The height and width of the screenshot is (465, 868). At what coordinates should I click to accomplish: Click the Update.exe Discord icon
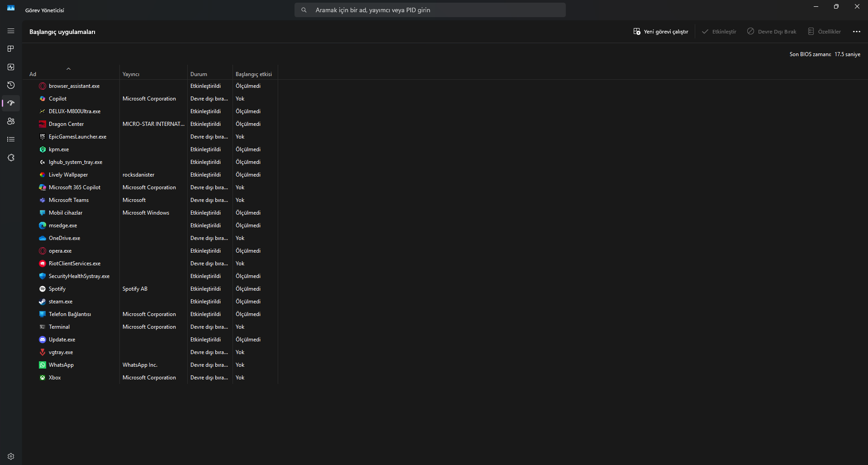point(43,340)
